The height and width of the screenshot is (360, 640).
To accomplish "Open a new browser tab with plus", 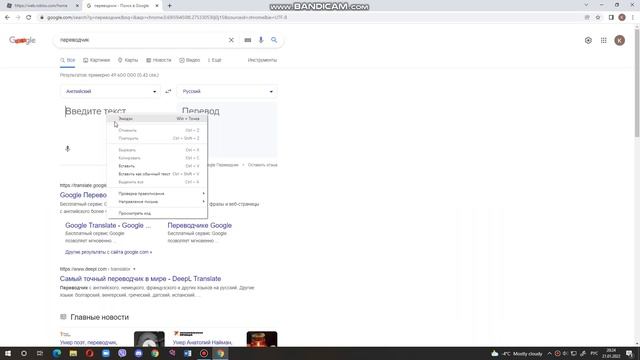I will 169,6.
